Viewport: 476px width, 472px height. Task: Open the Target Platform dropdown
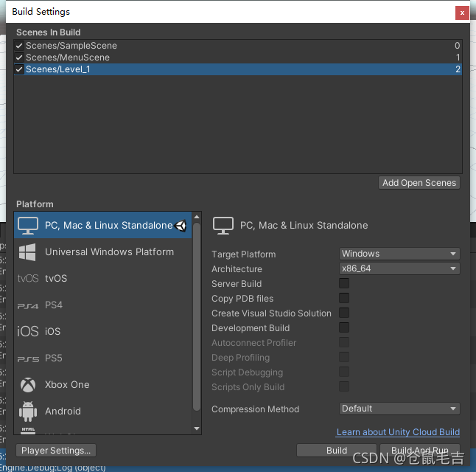pos(399,254)
